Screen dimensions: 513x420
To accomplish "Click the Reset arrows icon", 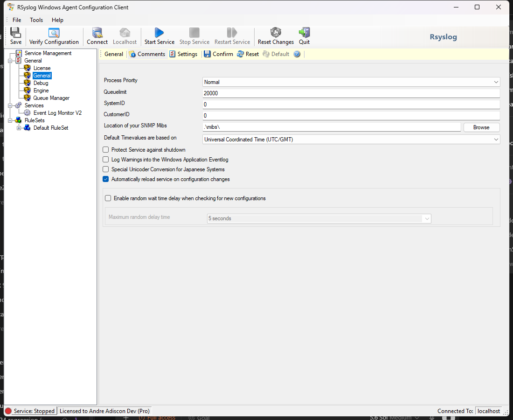I will click(240, 54).
